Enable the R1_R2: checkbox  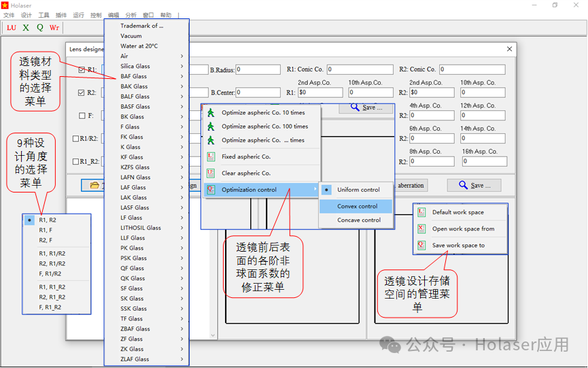[75, 161]
